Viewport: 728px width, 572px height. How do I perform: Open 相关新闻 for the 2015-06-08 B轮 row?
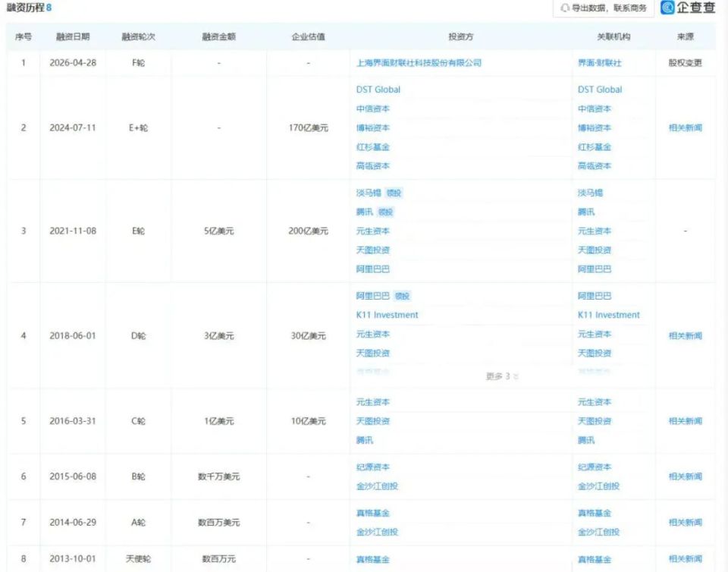(686, 476)
